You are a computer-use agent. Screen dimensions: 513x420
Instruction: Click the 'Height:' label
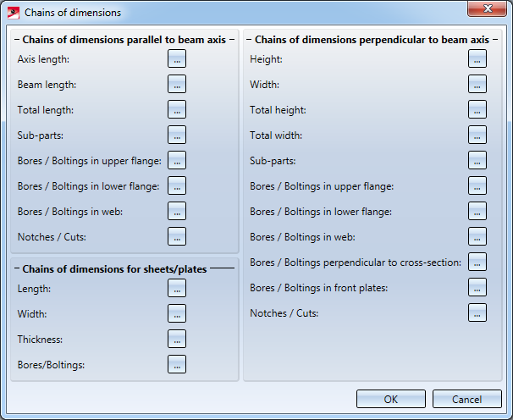(267, 59)
